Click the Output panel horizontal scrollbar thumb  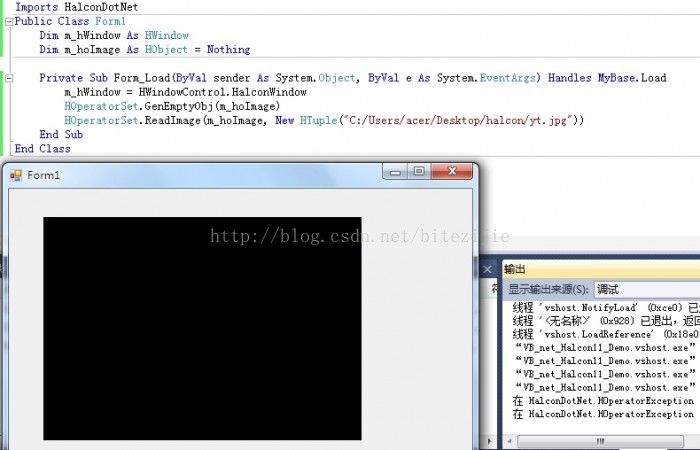point(600,442)
